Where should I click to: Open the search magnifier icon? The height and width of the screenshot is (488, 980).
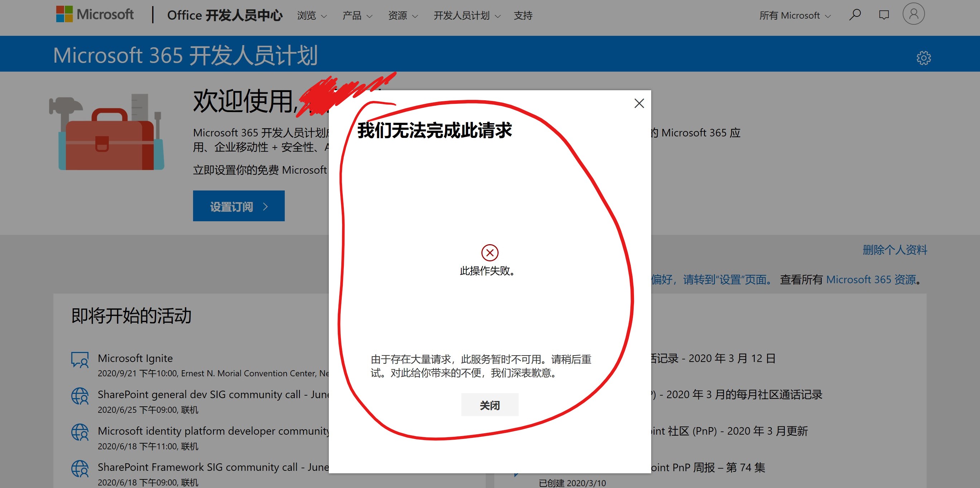click(855, 15)
